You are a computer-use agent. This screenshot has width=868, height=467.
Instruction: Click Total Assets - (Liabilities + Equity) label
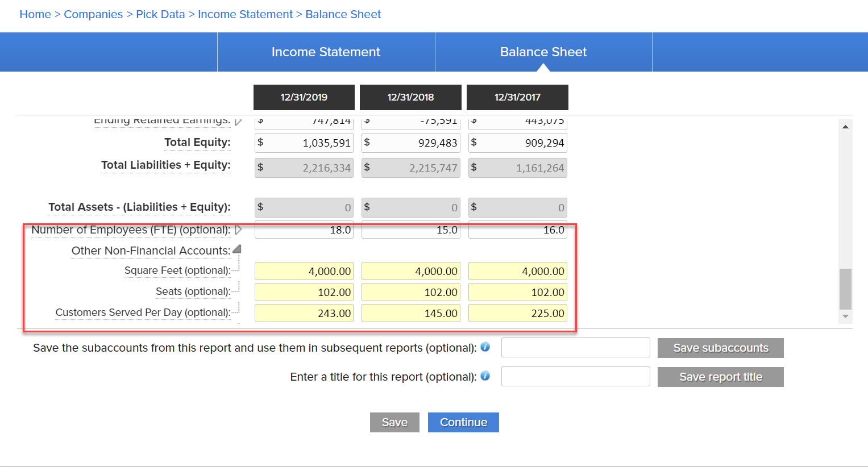(x=139, y=207)
